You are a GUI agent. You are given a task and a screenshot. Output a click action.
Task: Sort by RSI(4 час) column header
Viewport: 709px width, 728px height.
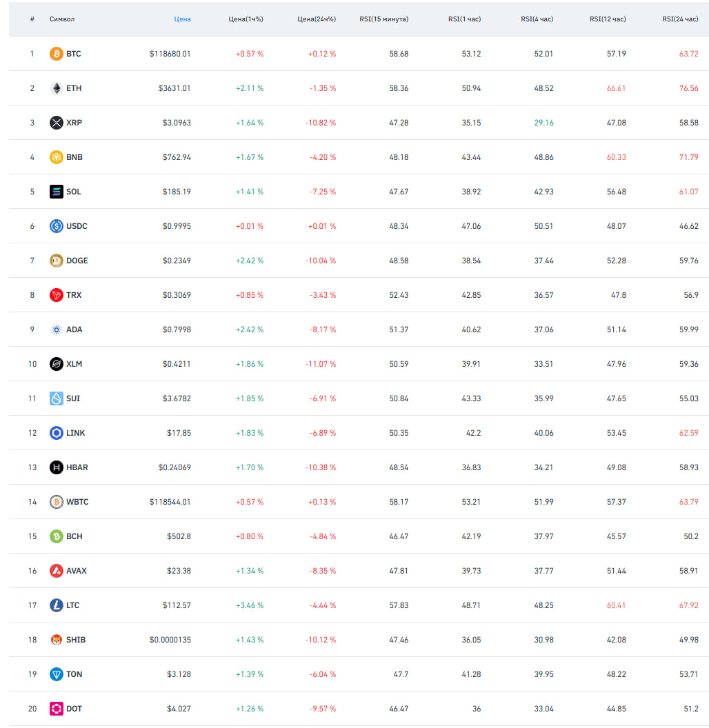click(x=537, y=19)
